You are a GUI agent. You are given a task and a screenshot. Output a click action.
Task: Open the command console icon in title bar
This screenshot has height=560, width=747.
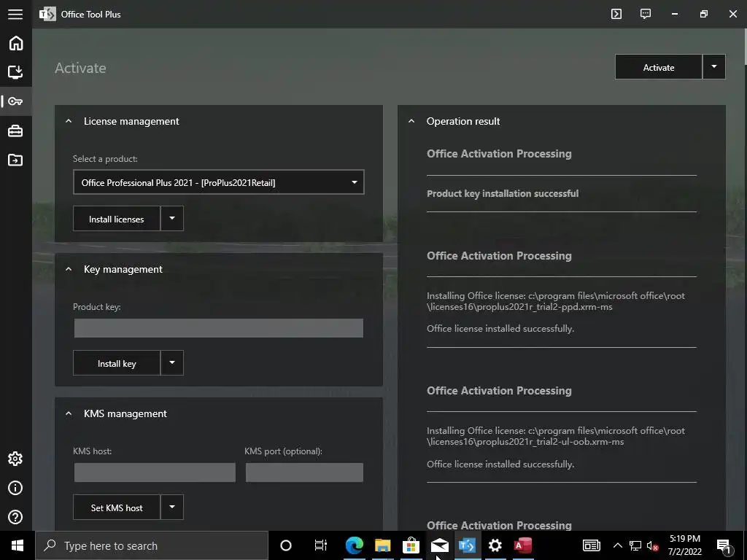(x=616, y=14)
